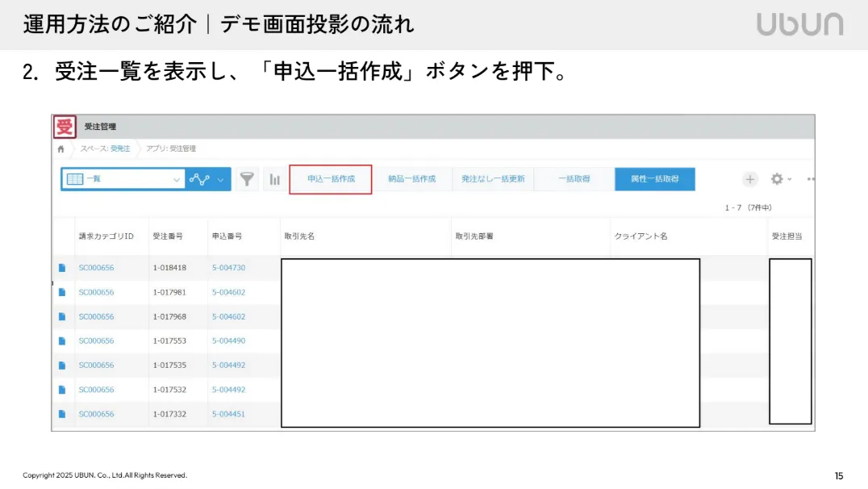
Task: Open record detail icon for 1-017532
Action: [x=62, y=389]
